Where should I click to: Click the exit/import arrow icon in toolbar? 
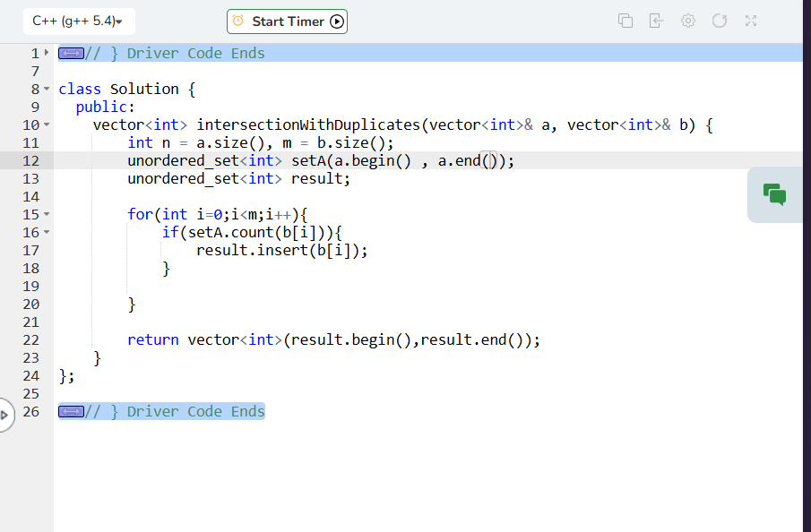656,21
